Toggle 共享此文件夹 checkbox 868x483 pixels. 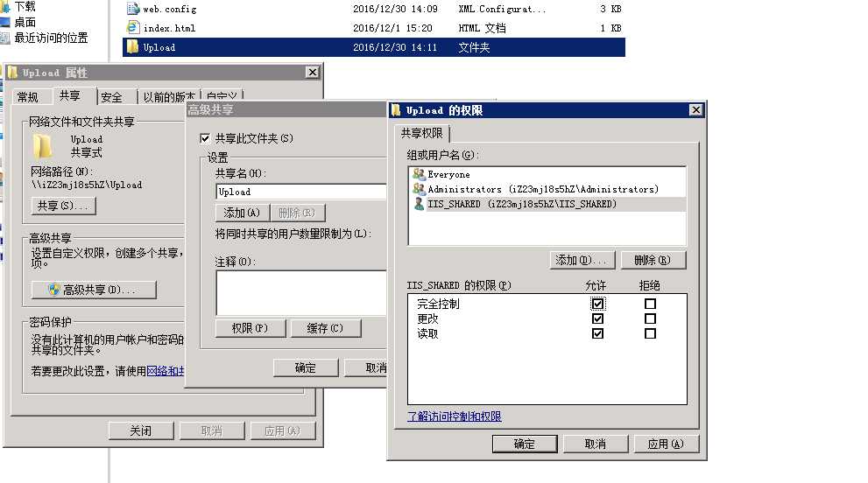coord(205,138)
